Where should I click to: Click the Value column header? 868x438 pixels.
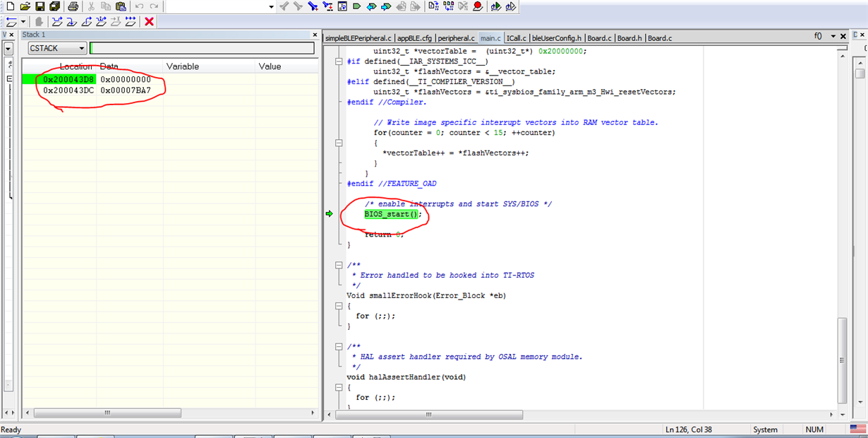click(287, 66)
